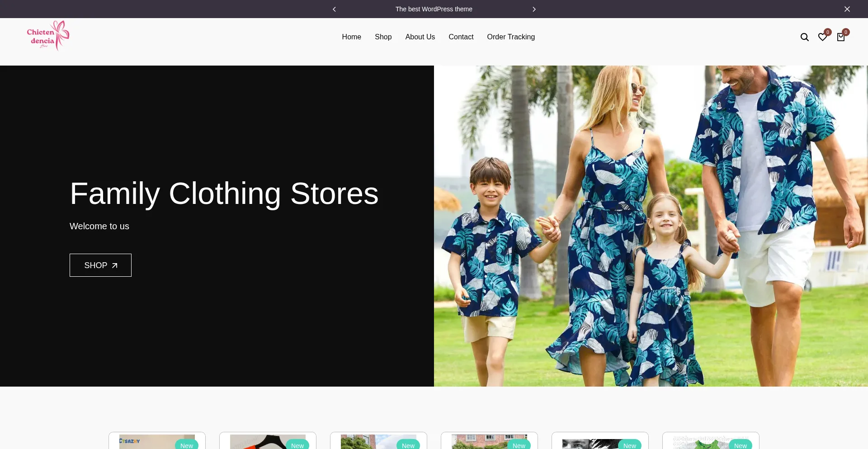Go to the Home menu item

point(351,37)
